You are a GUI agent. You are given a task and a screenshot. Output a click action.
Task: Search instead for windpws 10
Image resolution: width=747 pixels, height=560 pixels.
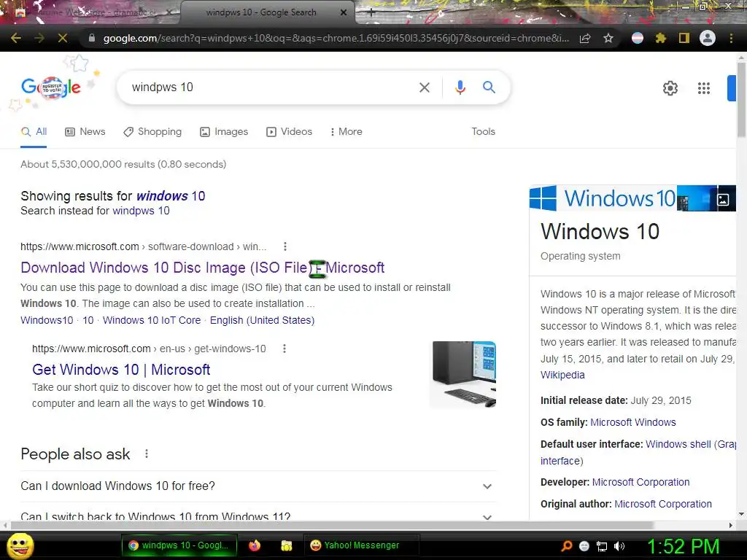pos(141,211)
